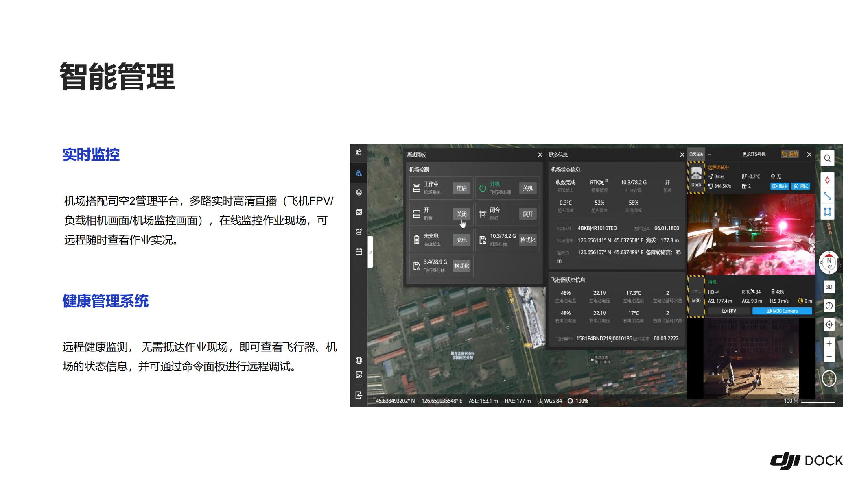Click 关机 to power off the aircraft
868x488 pixels.
[528, 188]
